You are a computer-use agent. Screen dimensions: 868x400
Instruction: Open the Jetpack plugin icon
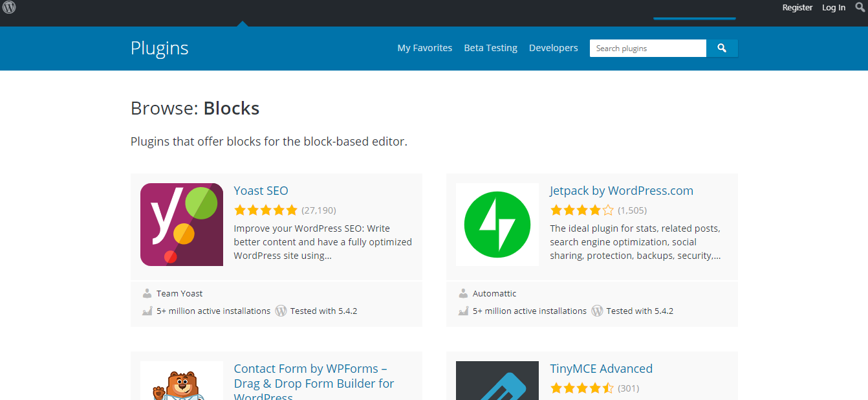click(x=497, y=225)
